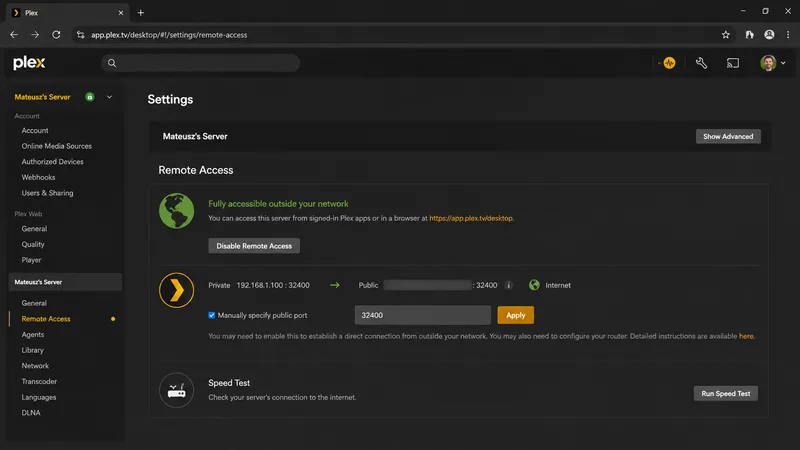Open Network settings
Image resolution: width=800 pixels, height=450 pixels.
pyautogui.click(x=35, y=366)
